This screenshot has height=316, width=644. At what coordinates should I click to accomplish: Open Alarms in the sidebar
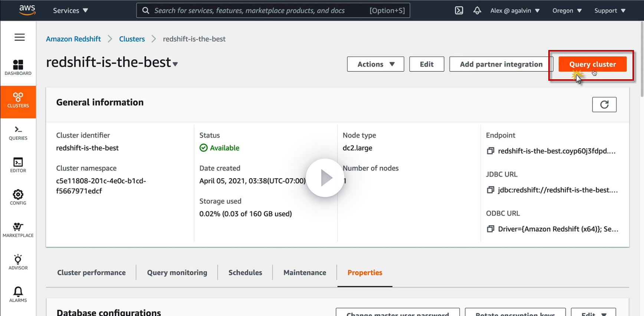18,295
